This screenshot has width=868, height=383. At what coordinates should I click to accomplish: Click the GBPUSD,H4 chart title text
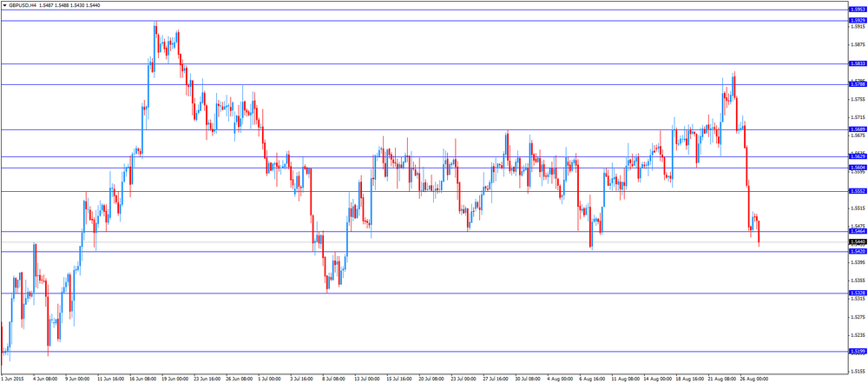point(23,4)
